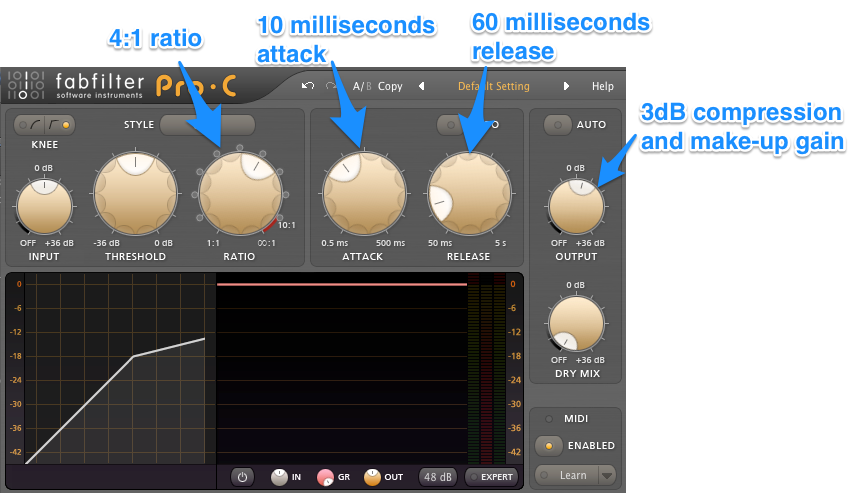Image resolution: width=853 pixels, height=493 pixels.
Task: Toggle the MIDI indicator
Action: (x=549, y=419)
